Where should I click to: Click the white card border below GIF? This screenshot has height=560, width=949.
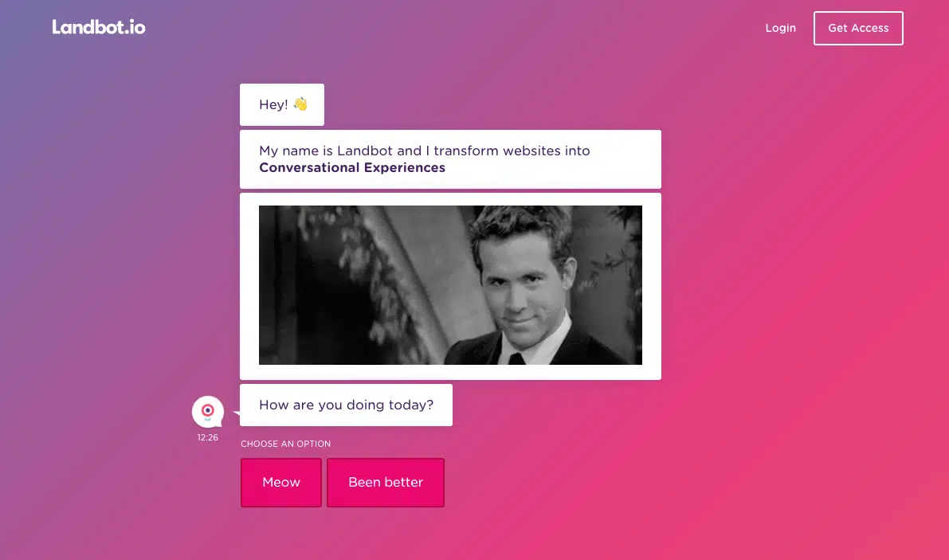[450, 373]
